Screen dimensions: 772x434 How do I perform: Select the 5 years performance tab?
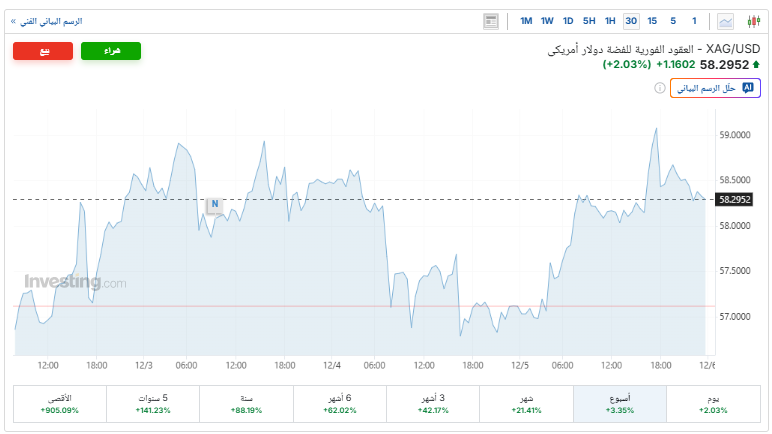(153, 404)
